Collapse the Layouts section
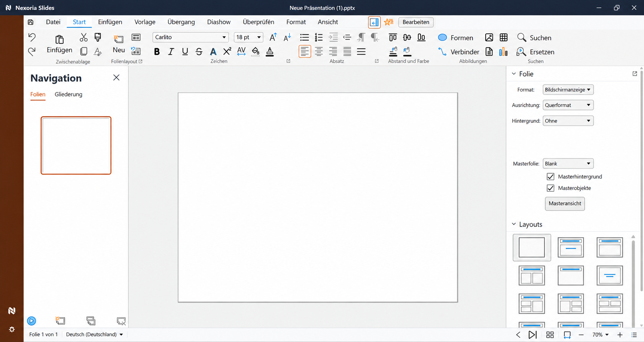The image size is (644, 342). [x=514, y=224]
